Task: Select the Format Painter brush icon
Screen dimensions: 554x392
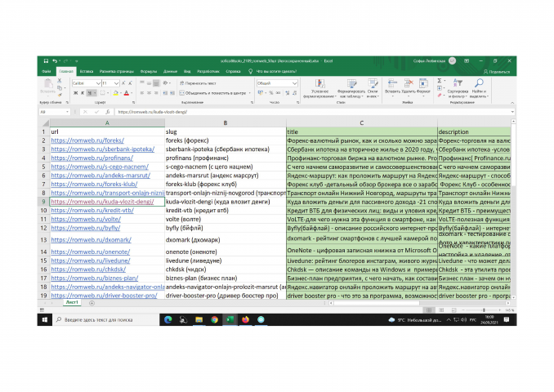Action: coord(60,95)
